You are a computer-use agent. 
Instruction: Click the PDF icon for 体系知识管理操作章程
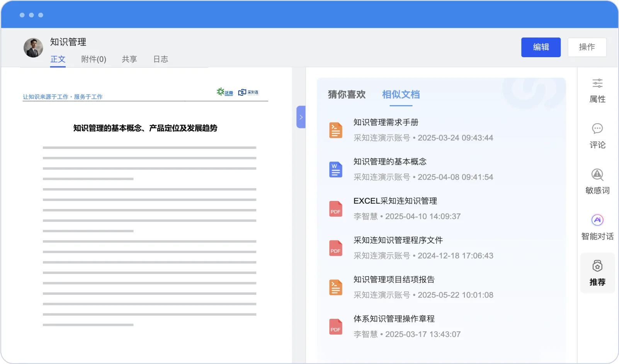click(x=336, y=327)
